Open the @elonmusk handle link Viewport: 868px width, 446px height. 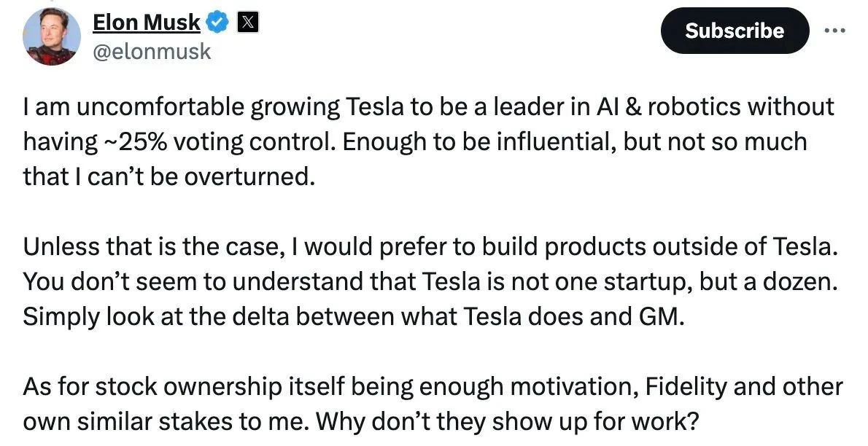coord(151,52)
